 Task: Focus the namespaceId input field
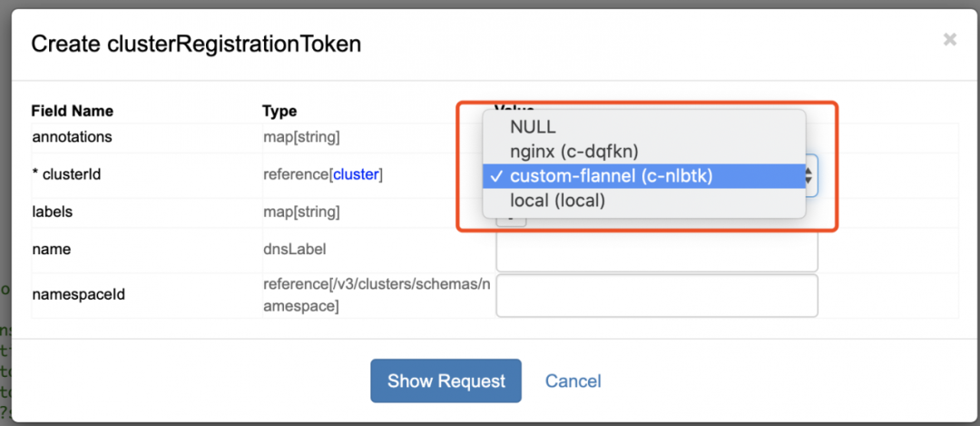[657, 295]
